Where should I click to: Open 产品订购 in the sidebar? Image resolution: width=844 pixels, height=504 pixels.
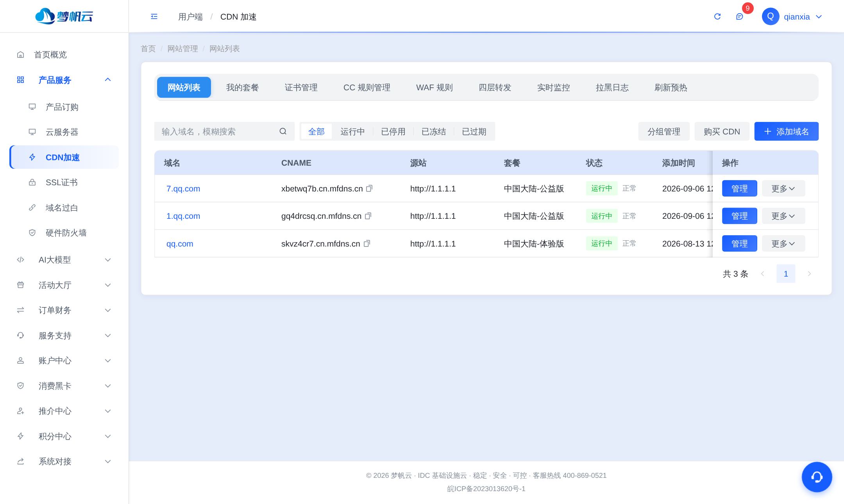[x=64, y=107]
